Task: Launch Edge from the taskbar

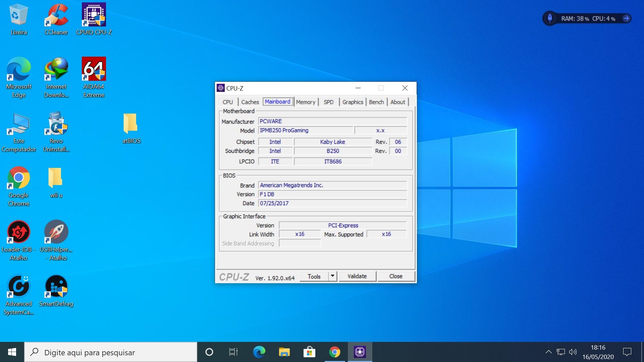Action: (x=259, y=352)
